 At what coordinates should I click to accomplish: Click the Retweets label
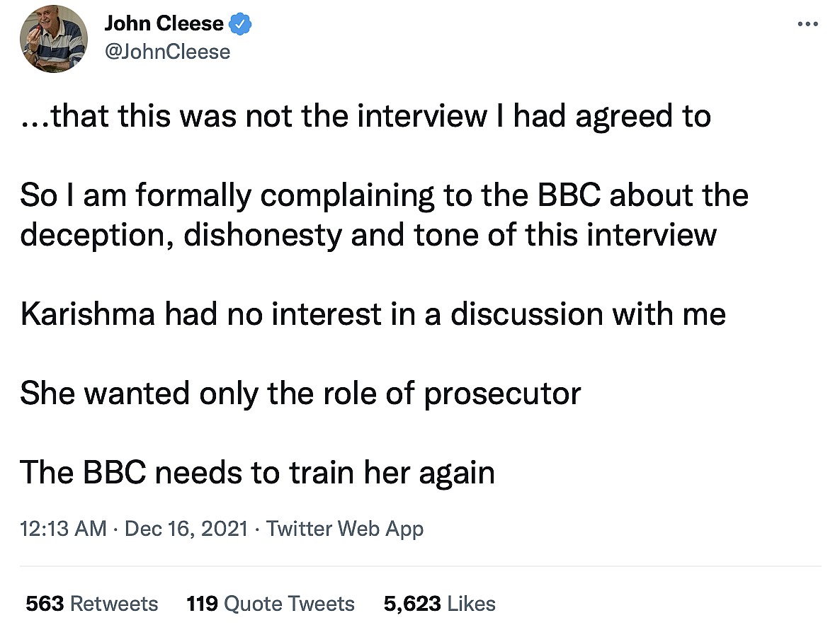pyautogui.click(x=114, y=604)
